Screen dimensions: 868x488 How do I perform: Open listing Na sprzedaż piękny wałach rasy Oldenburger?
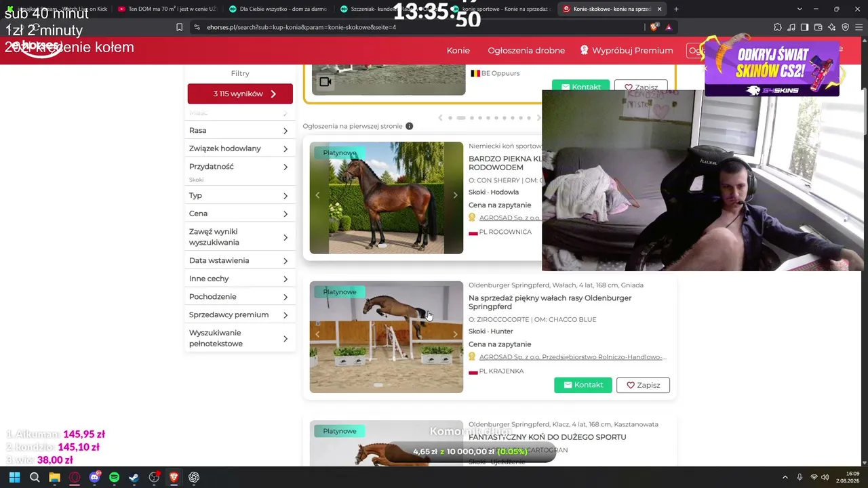(550, 302)
